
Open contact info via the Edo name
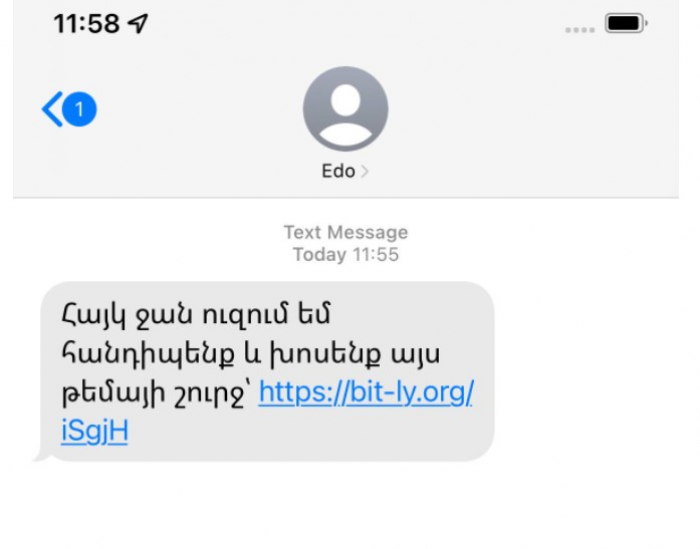point(338,171)
